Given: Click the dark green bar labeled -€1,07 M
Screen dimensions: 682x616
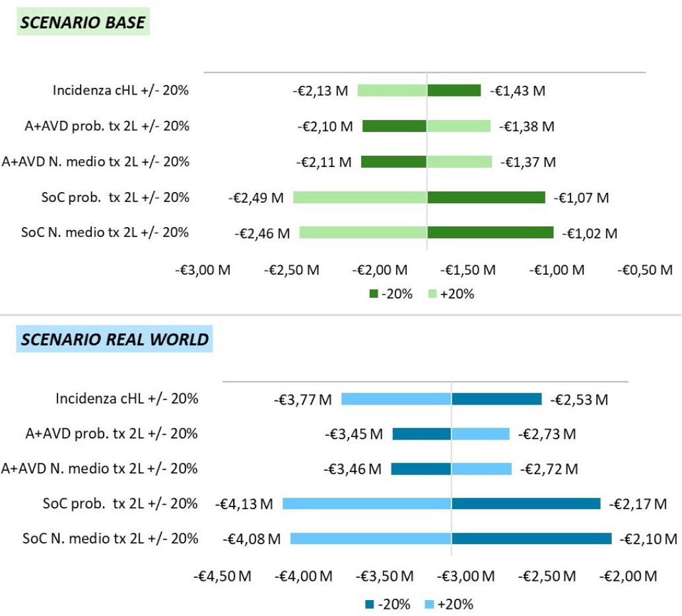Looking at the screenshot, I should point(486,197).
